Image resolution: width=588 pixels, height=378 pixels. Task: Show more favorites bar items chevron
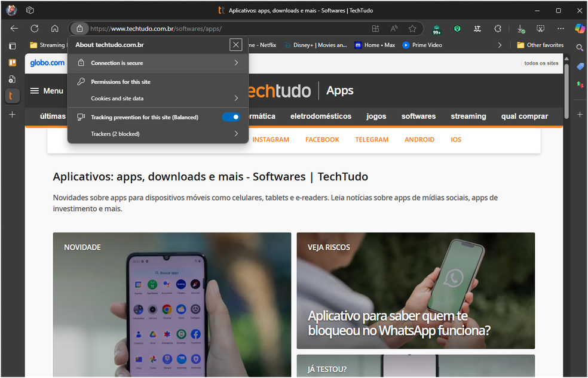click(x=500, y=45)
